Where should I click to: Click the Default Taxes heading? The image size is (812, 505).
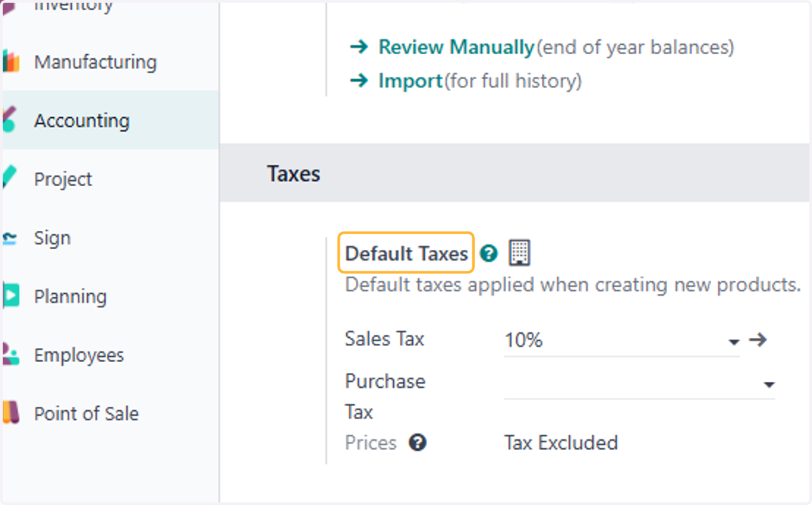[407, 254]
